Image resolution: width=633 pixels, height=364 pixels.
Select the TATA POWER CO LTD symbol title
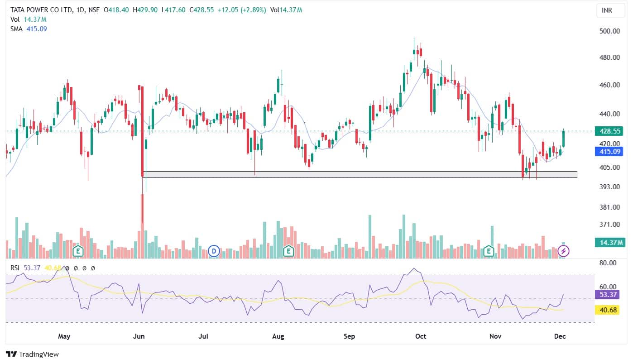pos(41,10)
